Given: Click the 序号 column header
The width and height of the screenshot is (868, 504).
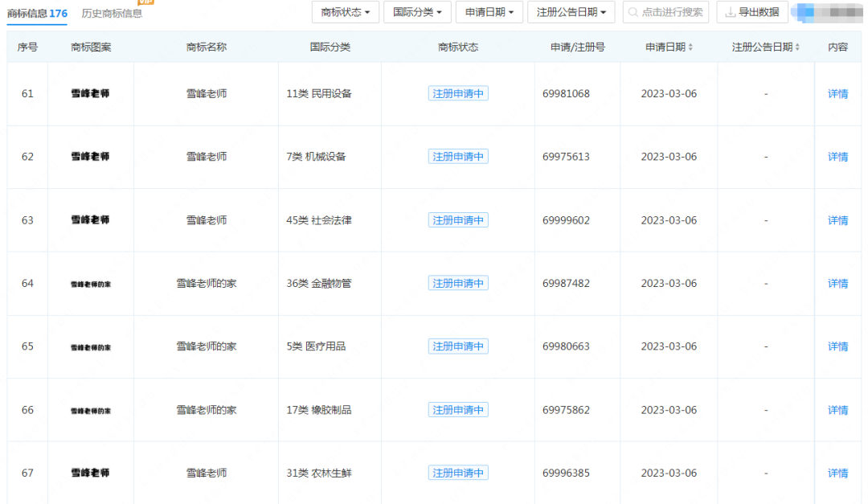Looking at the screenshot, I should [27, 47].
